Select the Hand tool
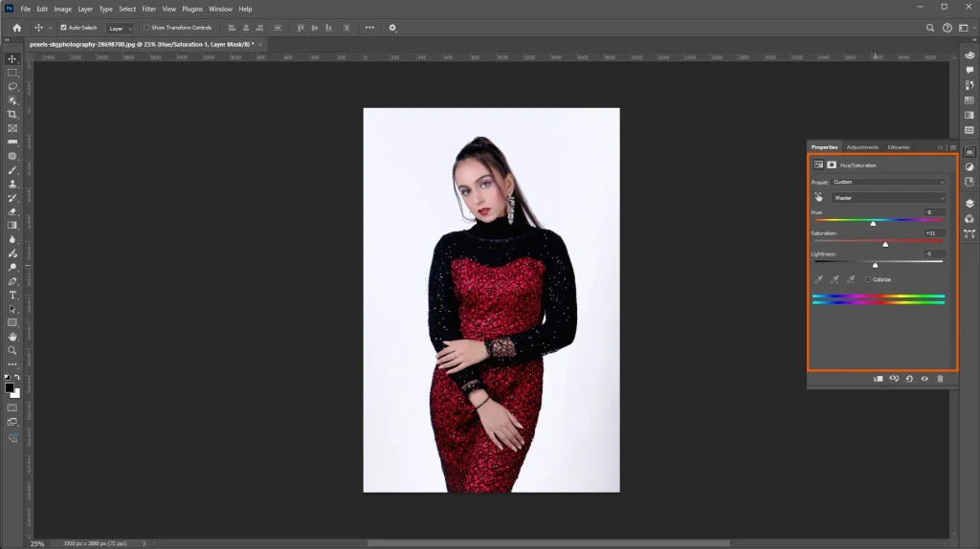 (12, 337)
